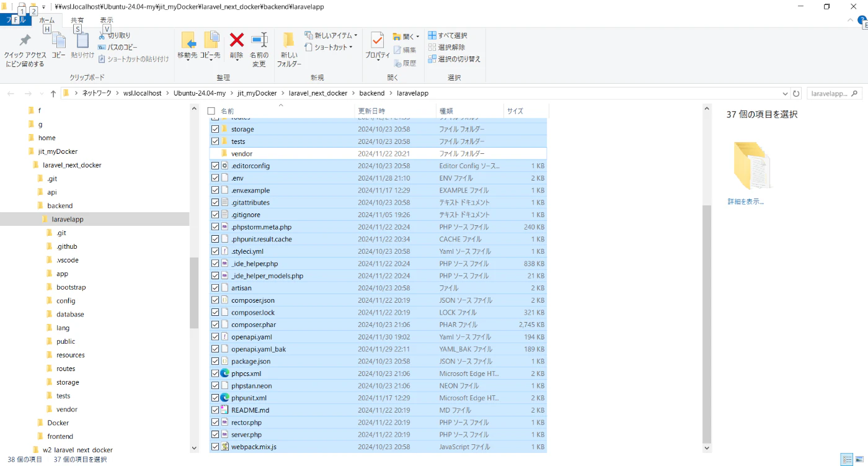Click the Rename (名前の変更) icon
Image resolution: width=868 pixels, height=466 pixels.
click(x=259, y=40)
